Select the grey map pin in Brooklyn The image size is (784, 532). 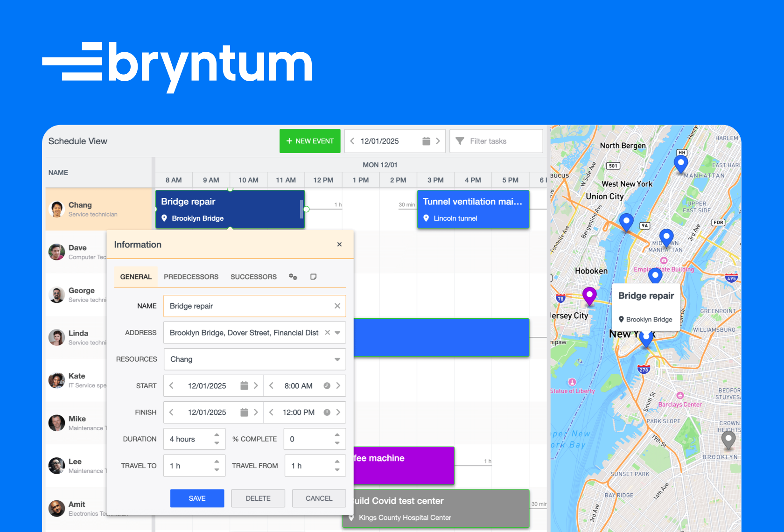point(728,440)
